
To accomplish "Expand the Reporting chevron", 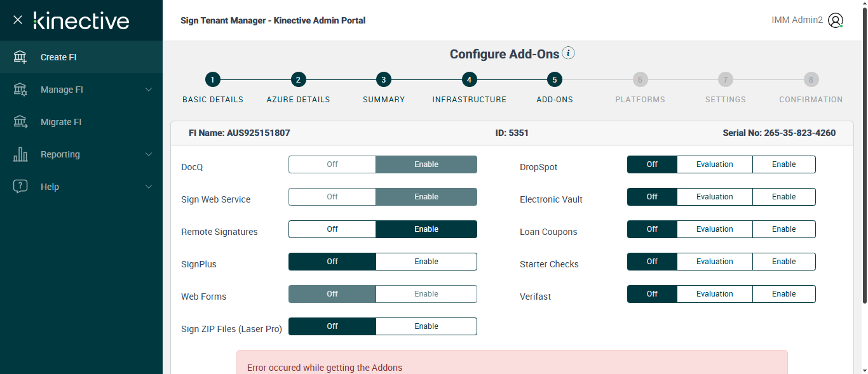I will (x=149, y=154).
